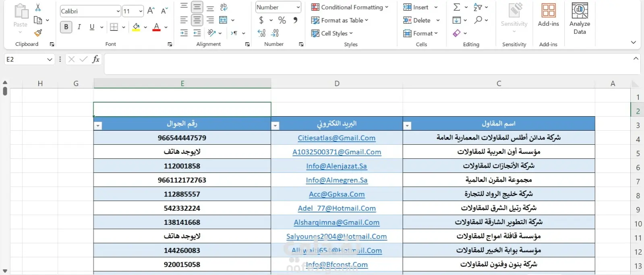Screen dimensions: 644x275
Task: Enable center horizontal alignment
Action: click(x=197, y=20)
